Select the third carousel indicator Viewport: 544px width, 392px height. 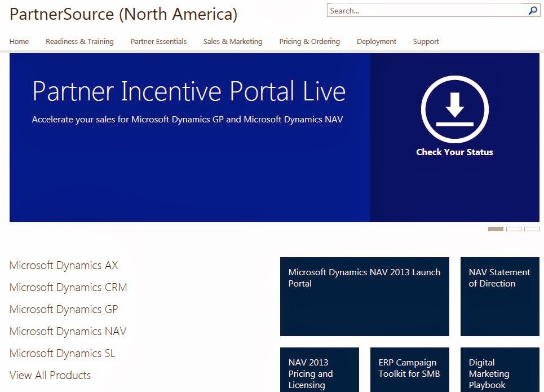[x=532, y=228]
